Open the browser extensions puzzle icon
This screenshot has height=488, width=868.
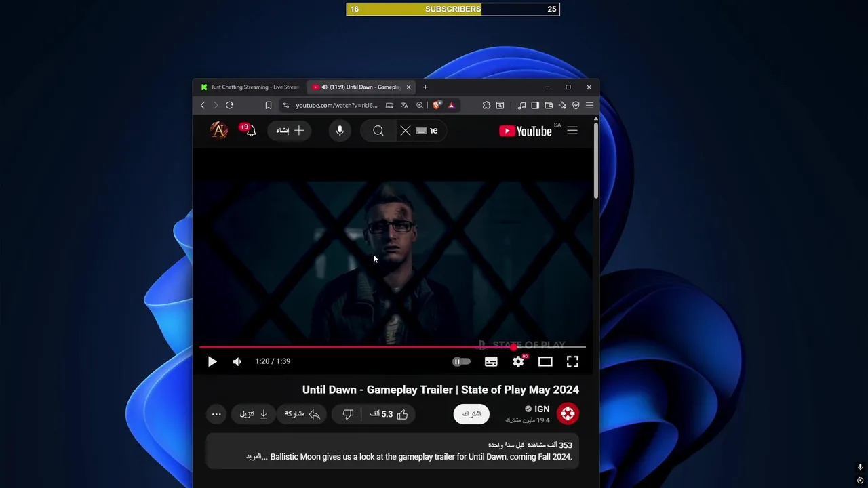(486, 105)
